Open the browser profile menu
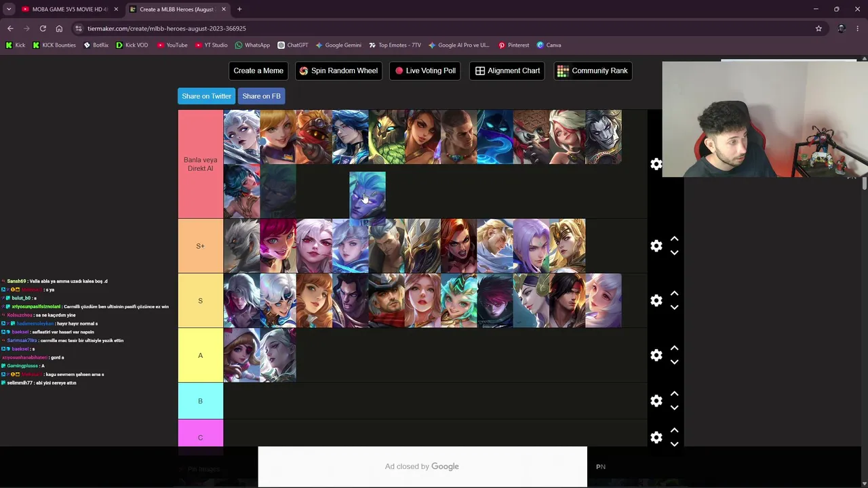This screenshot has width=868, height=488. [842, 28]
